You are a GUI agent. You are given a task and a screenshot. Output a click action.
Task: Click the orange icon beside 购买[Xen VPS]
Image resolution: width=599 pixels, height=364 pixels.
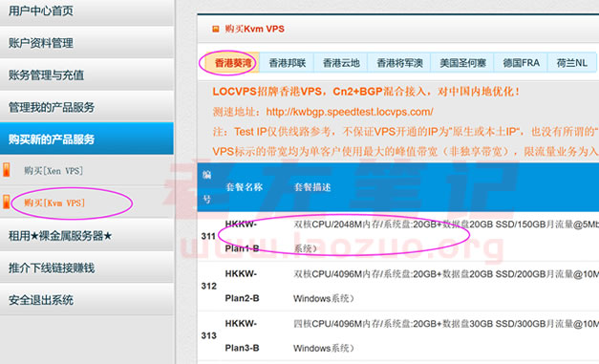tap(7, 170)
